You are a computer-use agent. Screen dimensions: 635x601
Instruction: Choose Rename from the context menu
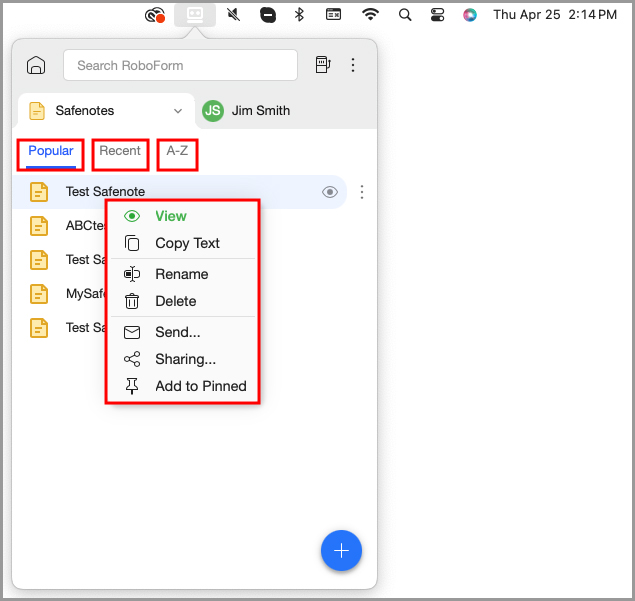pos(183,274)
